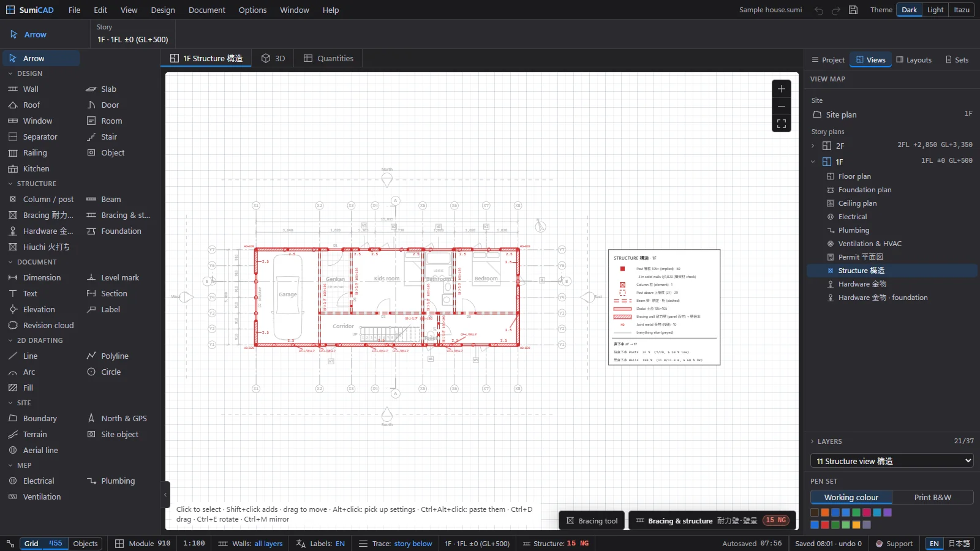The height and width of the screenshot is (551, 980).
Task: Pick the Foundation tool
Action: (x=119, y=231)
